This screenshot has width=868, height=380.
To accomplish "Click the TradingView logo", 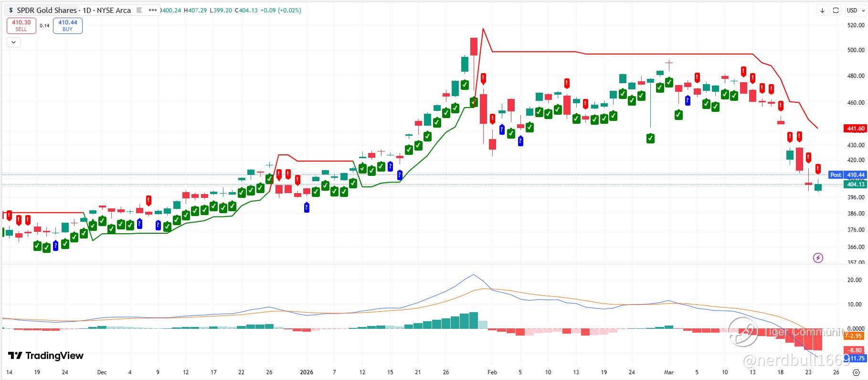I will pos(46,356).
